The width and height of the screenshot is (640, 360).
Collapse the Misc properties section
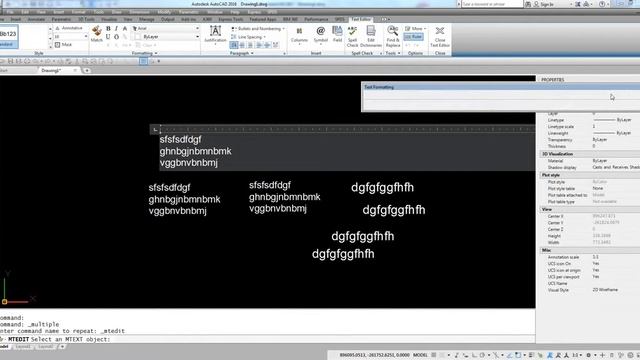pyautogui.click(x=590, y=250)
